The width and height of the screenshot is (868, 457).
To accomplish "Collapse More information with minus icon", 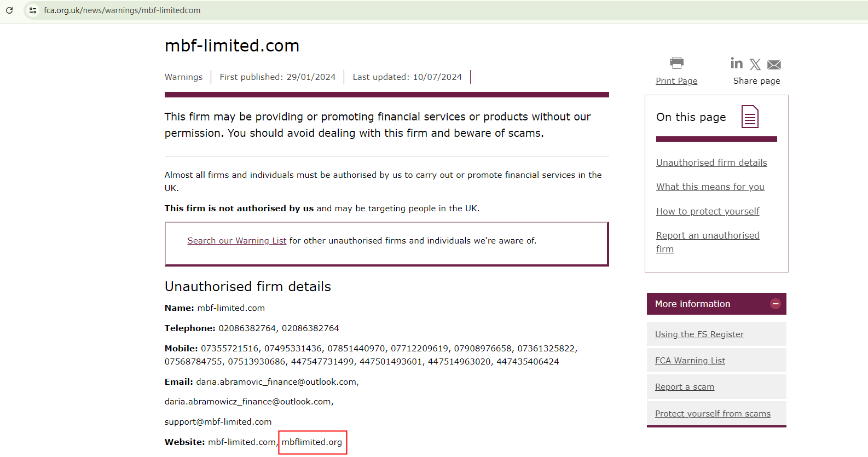I will (x=776, y=304).
